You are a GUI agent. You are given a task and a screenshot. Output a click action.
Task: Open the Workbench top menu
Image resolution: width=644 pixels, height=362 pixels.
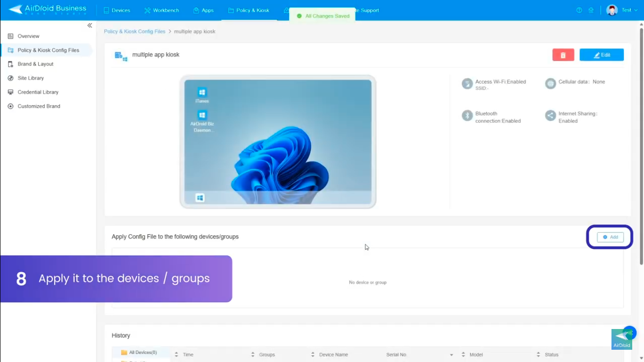coord(162,10)
